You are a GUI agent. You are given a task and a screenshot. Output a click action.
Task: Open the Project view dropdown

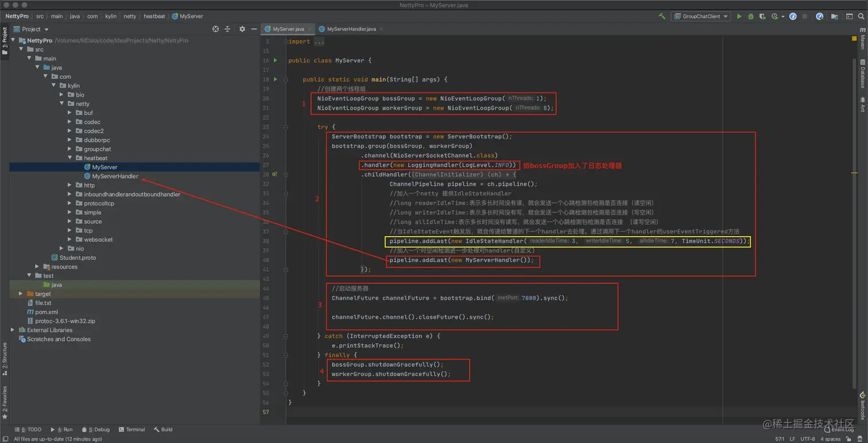point(32,29)
